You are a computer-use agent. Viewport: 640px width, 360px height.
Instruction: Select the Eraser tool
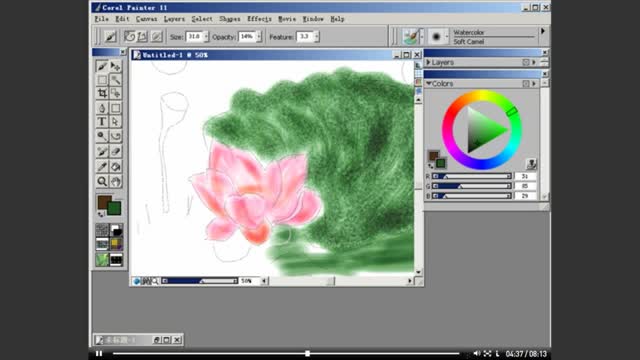(x=116, y=151)
